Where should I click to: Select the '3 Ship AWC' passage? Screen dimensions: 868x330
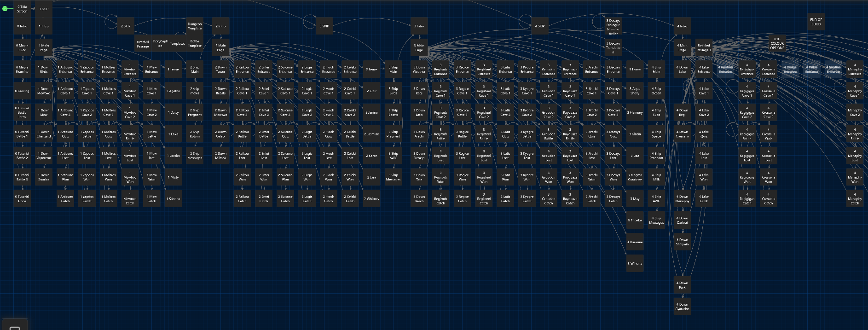(x=393, y=156)
